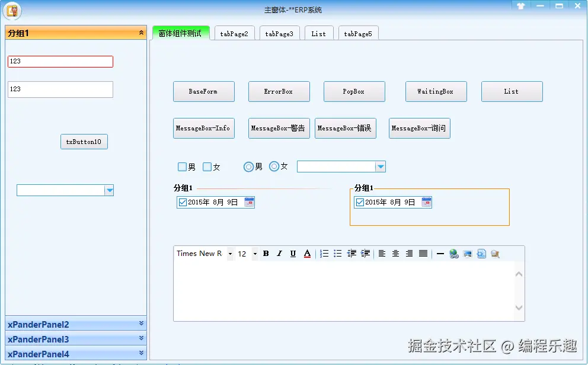The height and width of the screenshot is (365, 588).
Task: Click the MessageBox-错误 button
Action: click(x=346, y=128)
